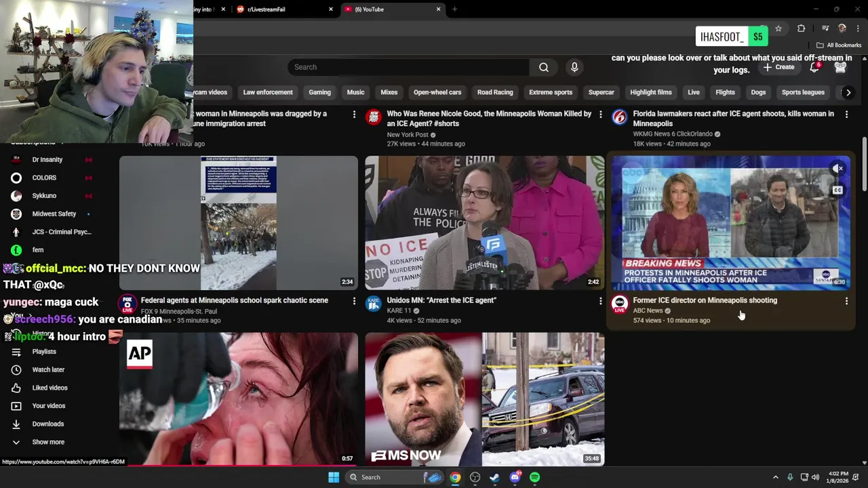Open the Watch later list
This screenshot has width=868, height=488.
point(48,370)
